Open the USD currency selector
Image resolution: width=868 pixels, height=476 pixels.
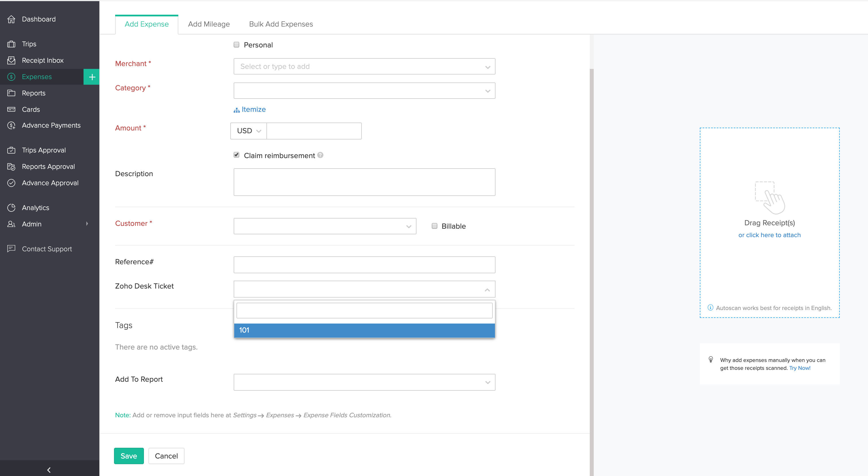coord(249,131)
